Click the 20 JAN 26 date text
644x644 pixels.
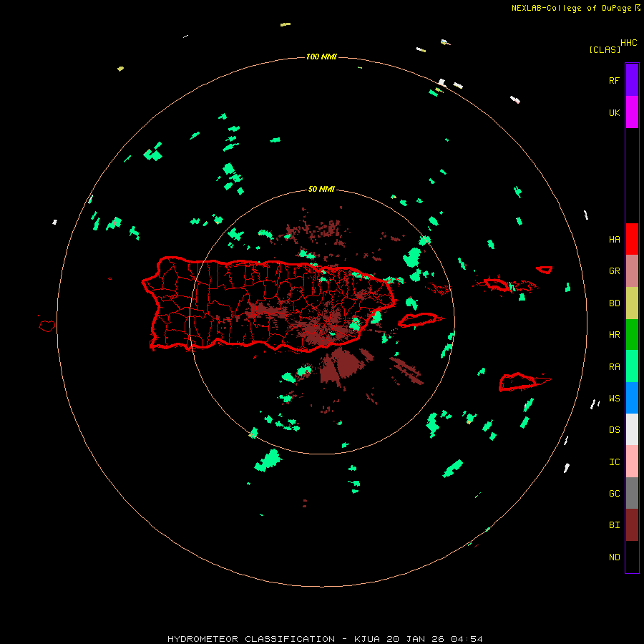coord(415,639)
